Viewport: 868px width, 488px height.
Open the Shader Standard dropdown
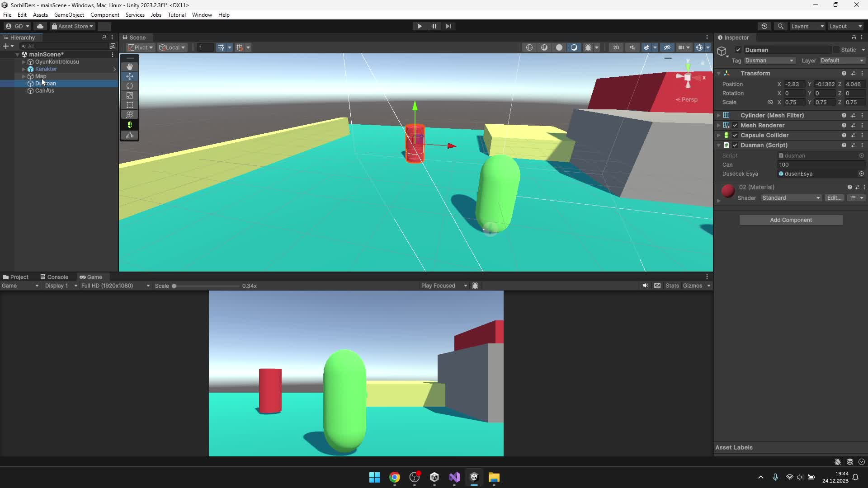pyautogui.click(x=790, y=197)
